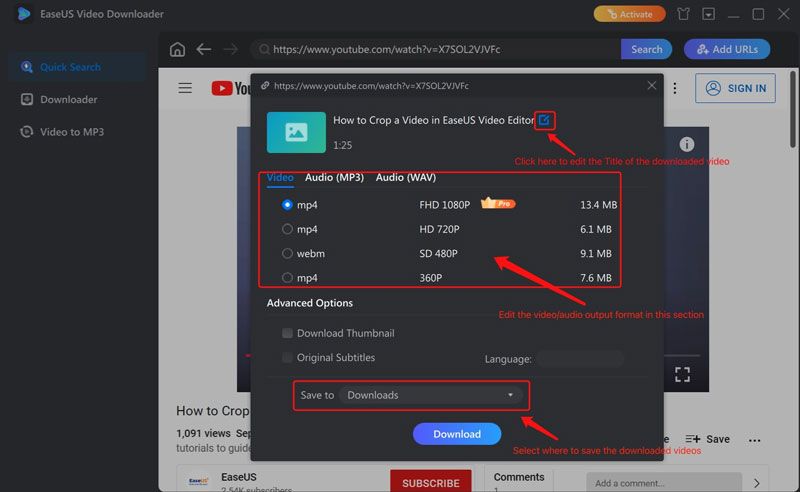Click the Search button next to the URL
The image size is (800, 492).
[646, 50]
